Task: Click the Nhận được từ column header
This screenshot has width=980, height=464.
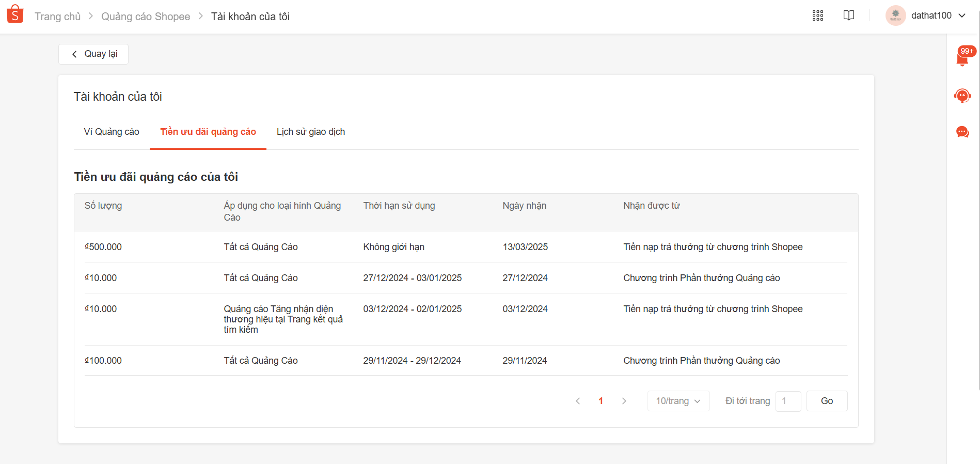Action: click(652, 206)
